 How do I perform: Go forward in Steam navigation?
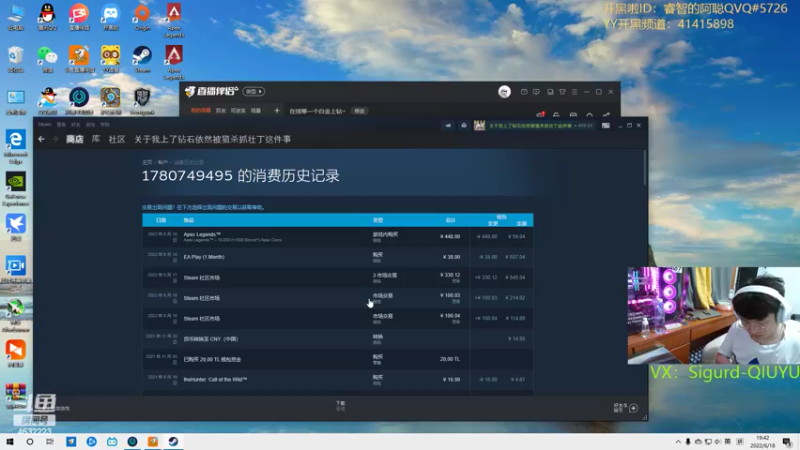pyautogui.click(x=55, y=139)
